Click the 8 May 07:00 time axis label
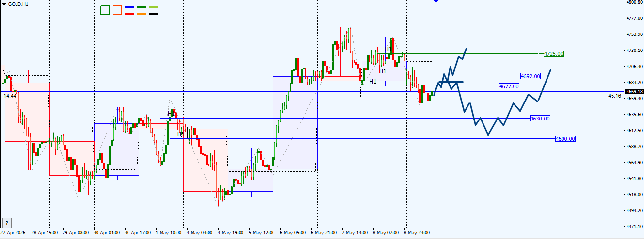Image resolution: width=644 pixels, height=239 pixels. (386, 233)
